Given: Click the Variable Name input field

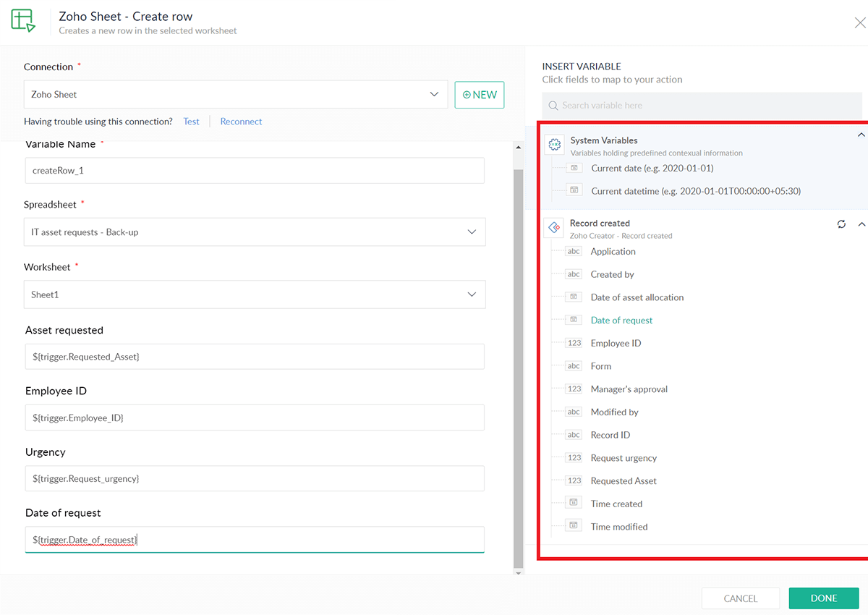Looking at the screenshot, I should 255,171.
